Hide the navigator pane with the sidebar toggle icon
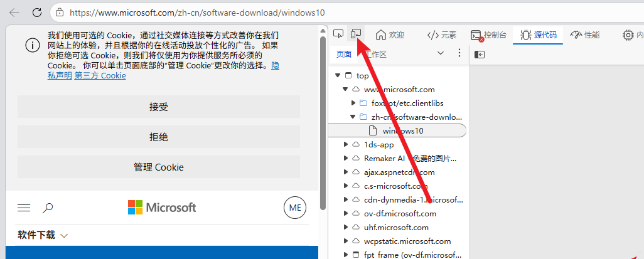 click(480, 54)
